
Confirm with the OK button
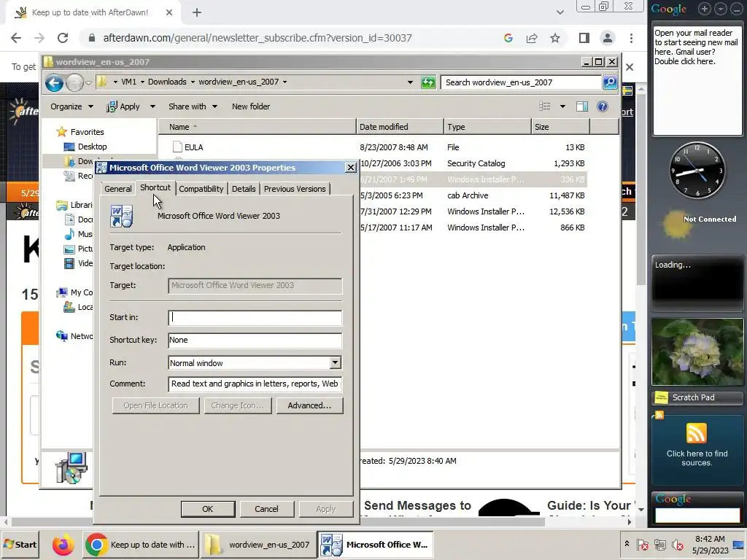tap(208, 509)
